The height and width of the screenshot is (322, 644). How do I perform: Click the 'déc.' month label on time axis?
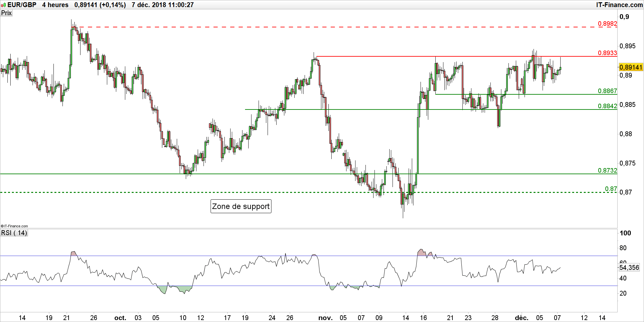coord(522,318)
